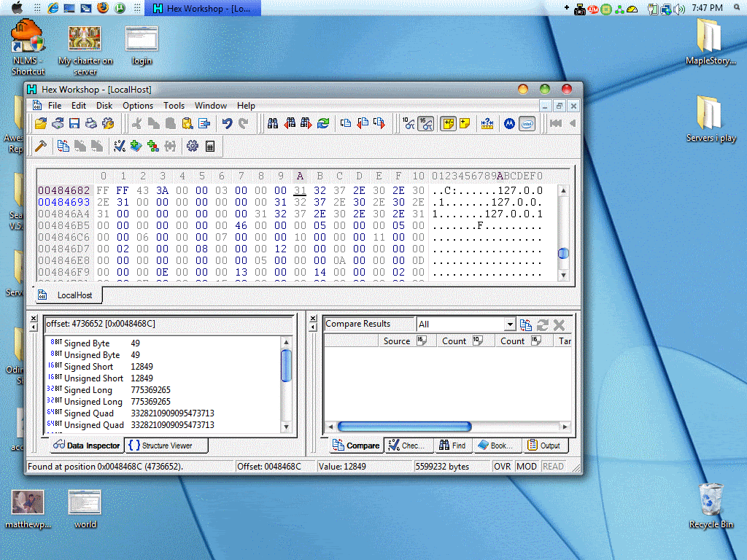Open the calculator toolbar icon

tap(210, 146)
